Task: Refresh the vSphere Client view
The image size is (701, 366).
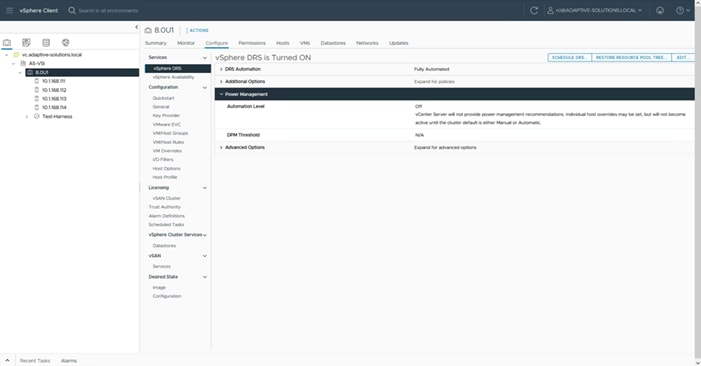Action: [534, 10]
